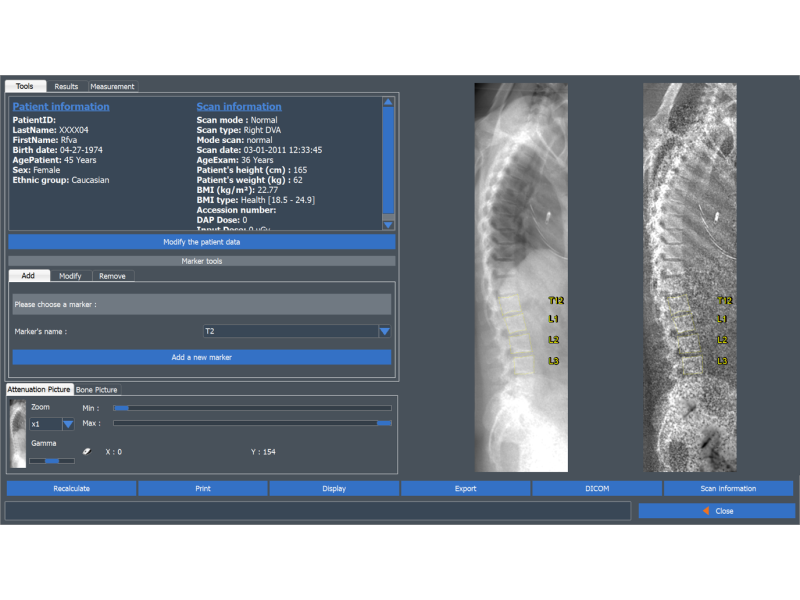Click the Max attenuation slider track
Image resolution: width=800 pixels, height=600 pixels.
252,423
